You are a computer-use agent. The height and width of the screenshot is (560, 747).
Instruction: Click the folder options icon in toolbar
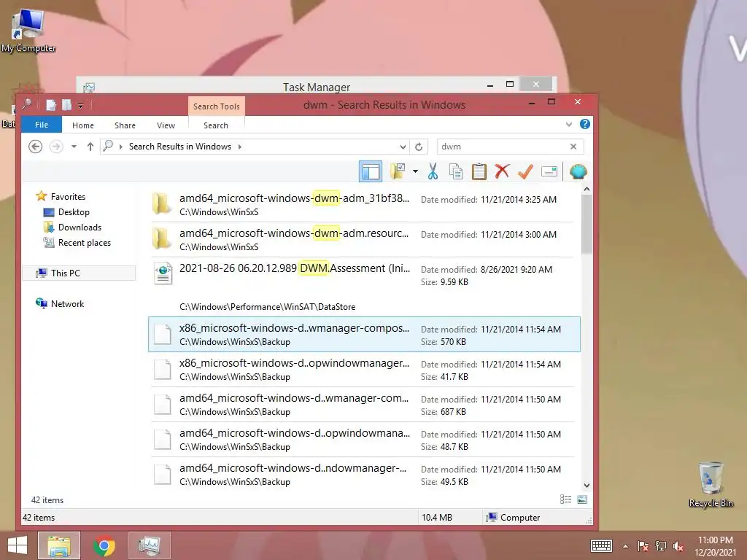(398, 171)
